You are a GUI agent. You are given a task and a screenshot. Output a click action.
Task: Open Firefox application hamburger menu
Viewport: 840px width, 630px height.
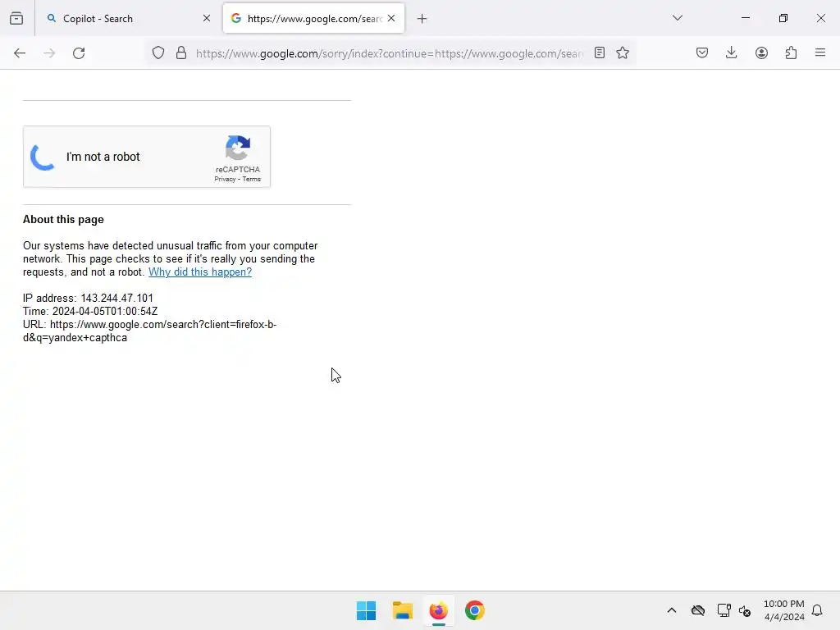pyautogui.click(x=820, y=53)
